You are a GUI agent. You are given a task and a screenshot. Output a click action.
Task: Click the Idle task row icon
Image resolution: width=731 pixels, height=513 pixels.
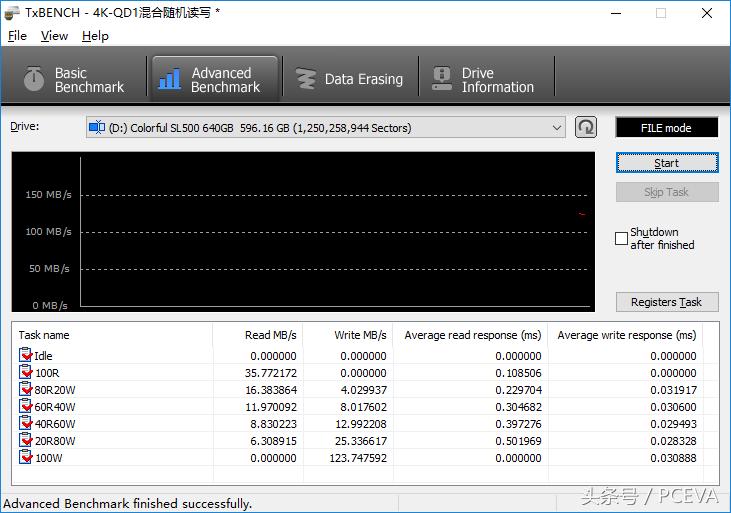tap(25, 356)
